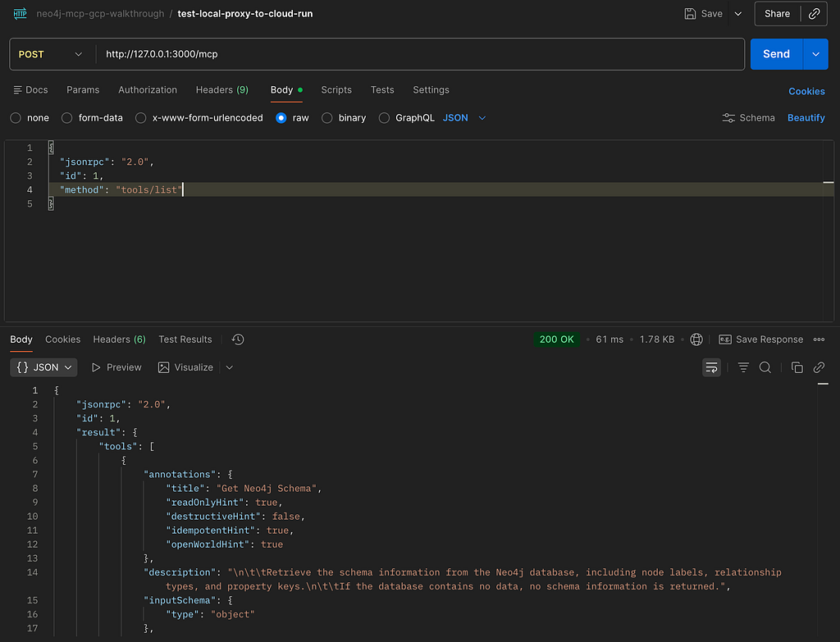The width and height of the screenshot is (840, 642).
Task: Select x-www-form-urlencoded body type
Action: pyautogui.click(x=141, y=118)
